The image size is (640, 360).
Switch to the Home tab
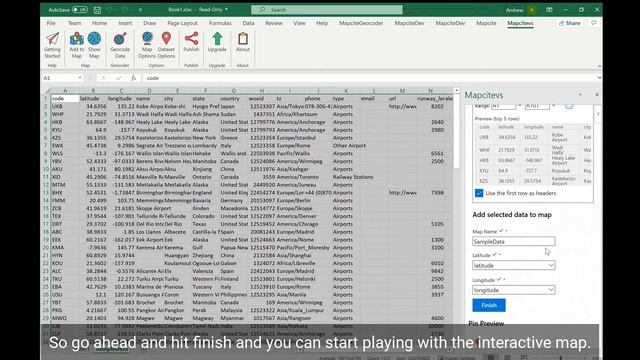[99, 23]
